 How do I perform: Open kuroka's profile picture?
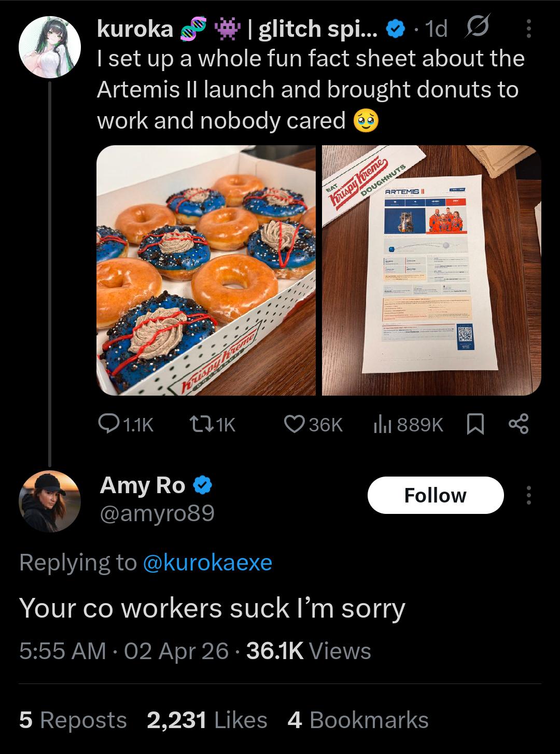coord(50,47)
